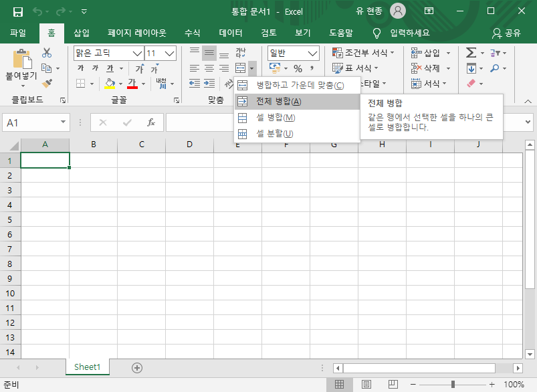Screen dimensions: 537x392
Task: Switch to Normal view in status bar
Action: click(x=340, y=385)
